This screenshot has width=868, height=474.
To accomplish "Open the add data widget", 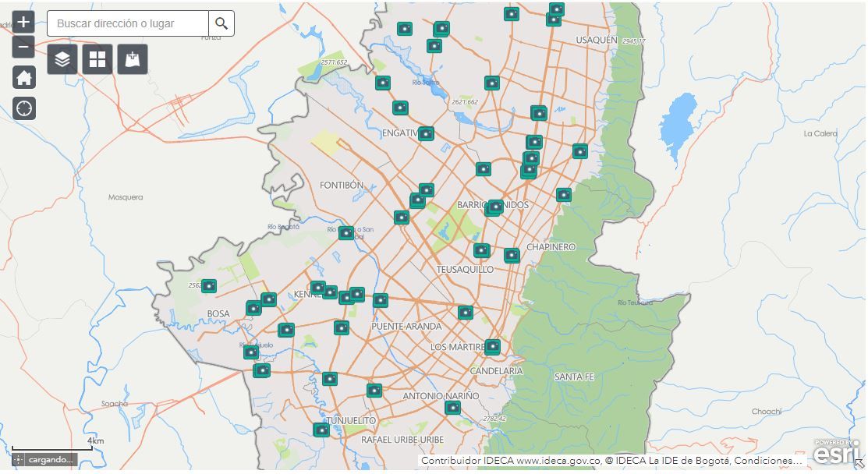I will click(133, 59).
